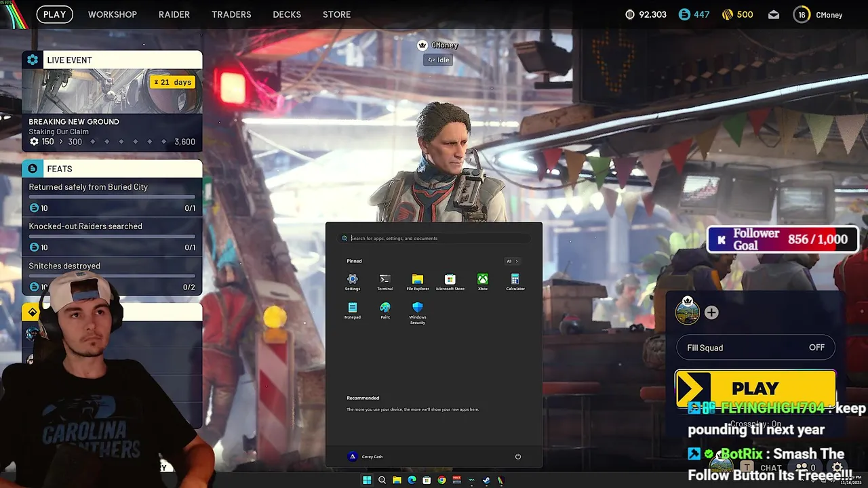Open the File Explorer folder icon on the taskbar

coord(397,480)
